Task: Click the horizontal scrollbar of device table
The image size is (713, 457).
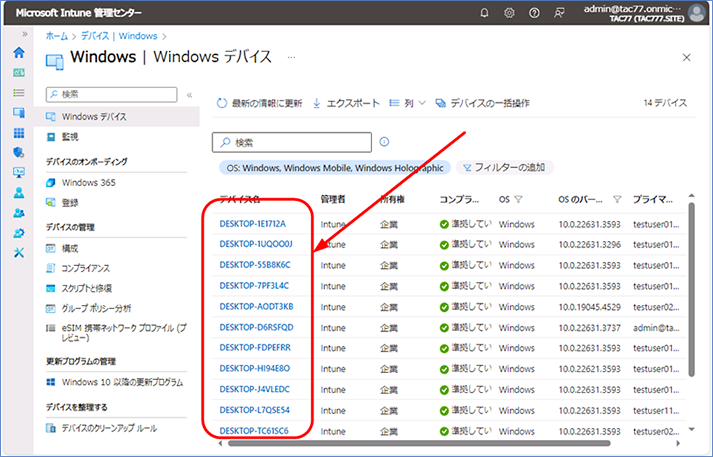Action: click(x=419, y=443)
